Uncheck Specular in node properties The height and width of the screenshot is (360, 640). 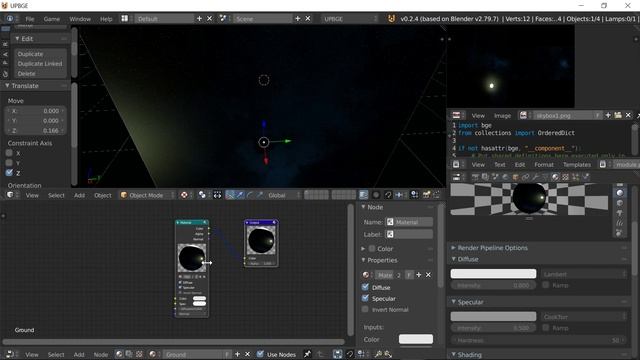click(x=365, y=298)
